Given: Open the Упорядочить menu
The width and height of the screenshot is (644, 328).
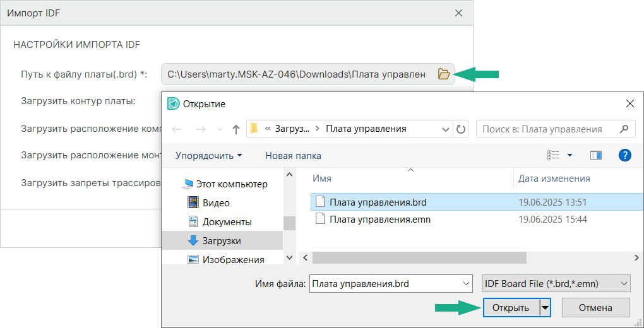Looking at the screenshot, I should pos(208,155).
